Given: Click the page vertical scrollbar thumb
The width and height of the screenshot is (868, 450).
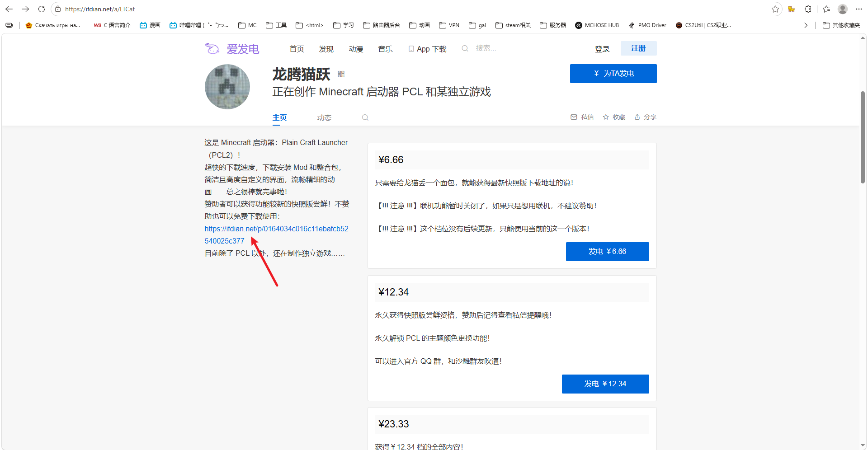Looking at the screenshot, I should click(x=863, y=137).
